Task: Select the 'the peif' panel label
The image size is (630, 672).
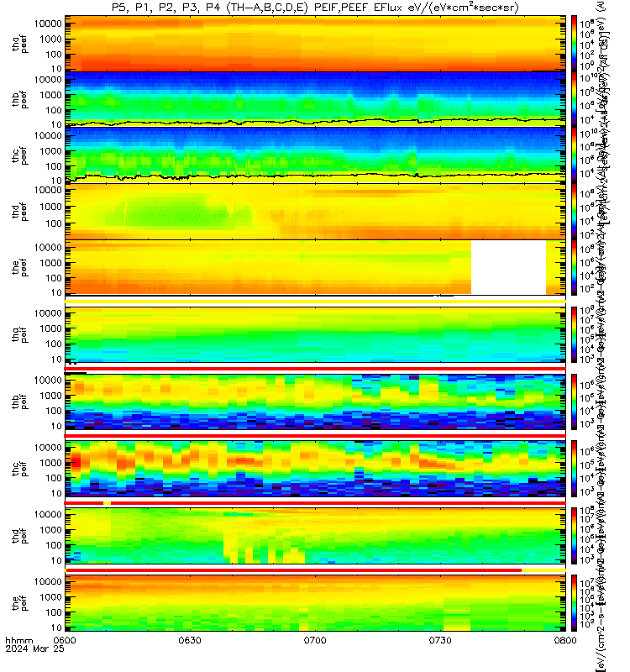Action: [19, 603]
